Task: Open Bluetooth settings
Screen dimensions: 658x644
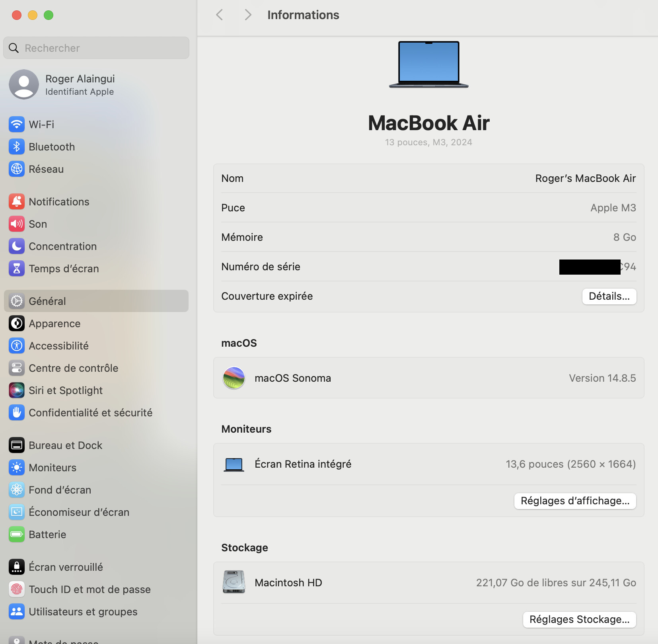Action: (52, 146)
